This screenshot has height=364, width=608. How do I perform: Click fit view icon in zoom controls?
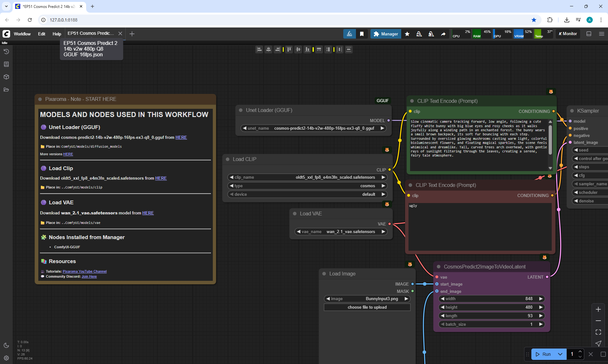598,332
